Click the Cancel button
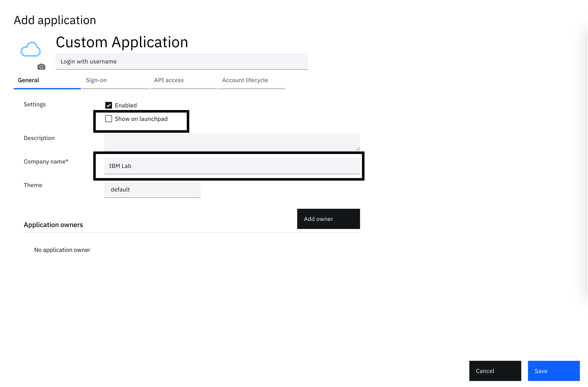 coord(495,371)
